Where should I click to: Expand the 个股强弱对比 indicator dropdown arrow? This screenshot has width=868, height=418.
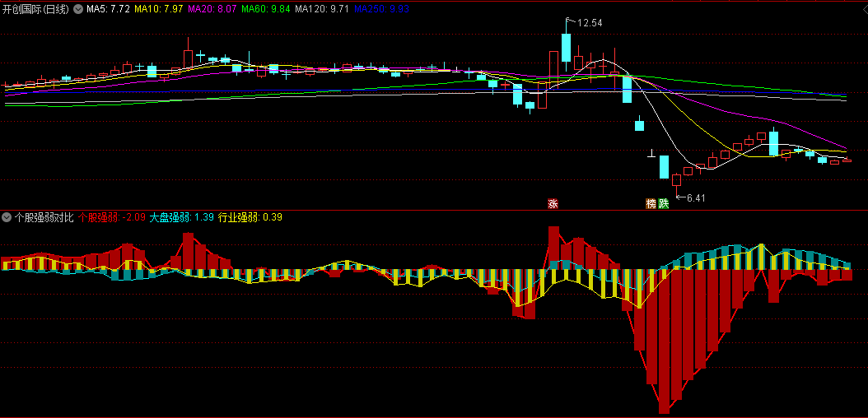coord(7,217)
